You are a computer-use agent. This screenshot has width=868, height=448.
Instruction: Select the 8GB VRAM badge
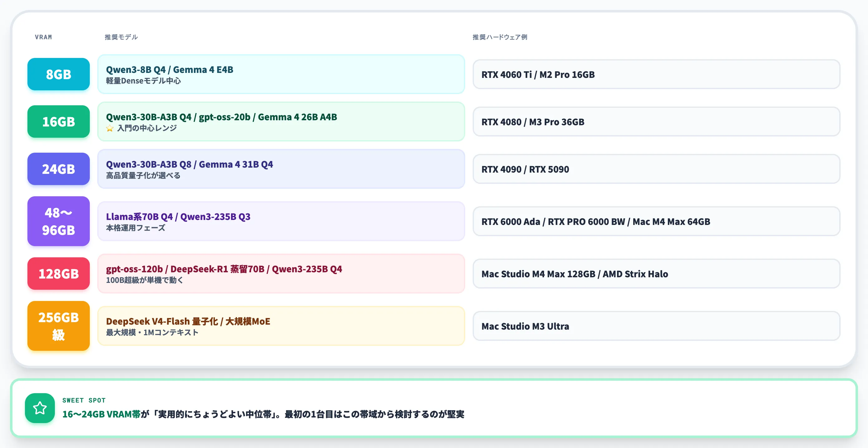(x=59, y=74)
